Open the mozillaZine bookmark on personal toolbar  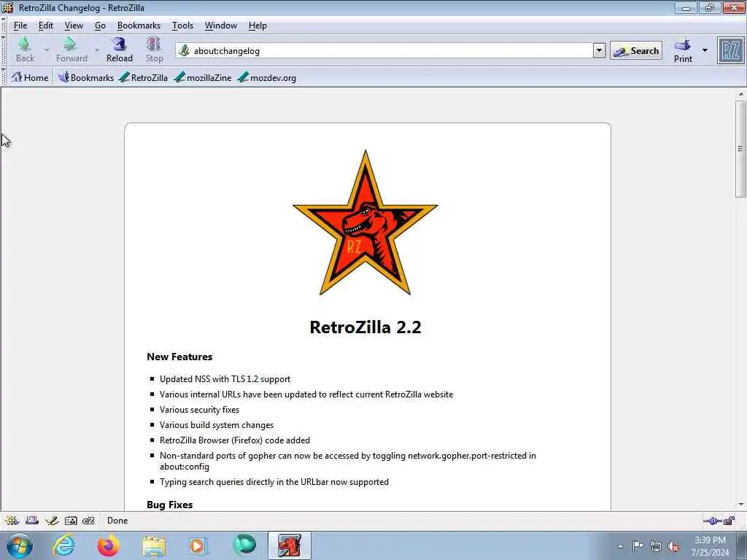(x=203, y=77)
